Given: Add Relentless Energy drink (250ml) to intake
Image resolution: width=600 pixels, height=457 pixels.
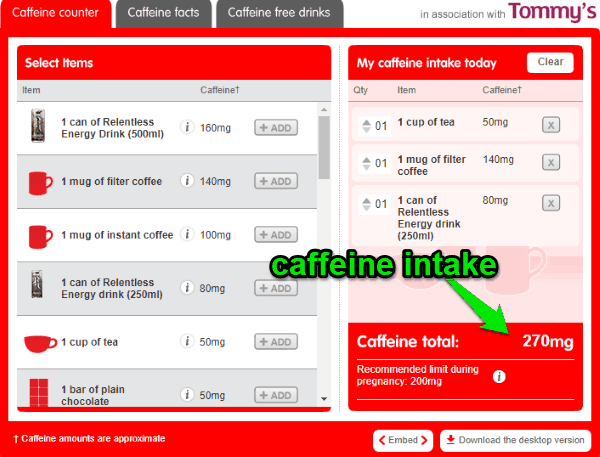Looking at the screenshot, I should [x=276, y=288].
